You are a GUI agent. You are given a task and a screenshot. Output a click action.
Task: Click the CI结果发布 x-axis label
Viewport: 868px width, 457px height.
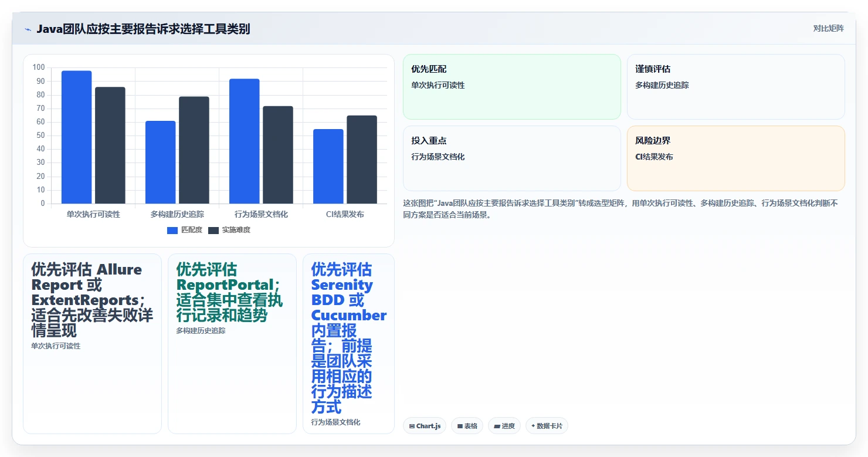tap(345, 214)
